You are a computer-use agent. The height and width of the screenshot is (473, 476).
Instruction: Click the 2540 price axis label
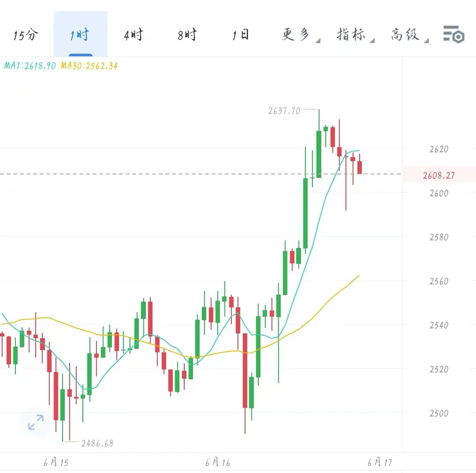click(439, 325)
